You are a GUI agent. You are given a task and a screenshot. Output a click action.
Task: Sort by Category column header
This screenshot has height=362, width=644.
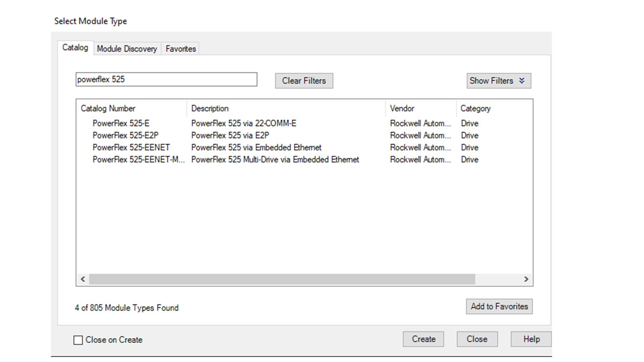[x=494, y=108]
